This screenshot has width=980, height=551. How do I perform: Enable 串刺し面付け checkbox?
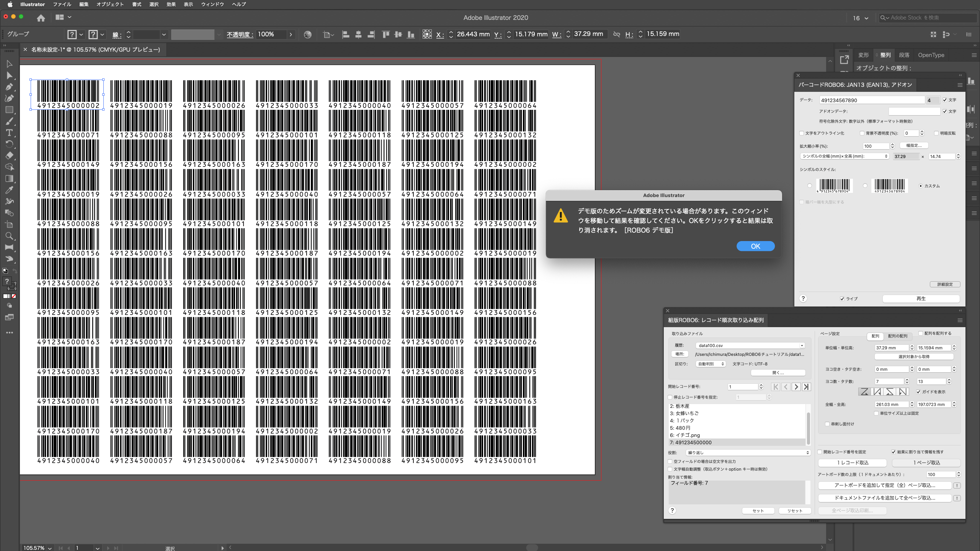827,424
